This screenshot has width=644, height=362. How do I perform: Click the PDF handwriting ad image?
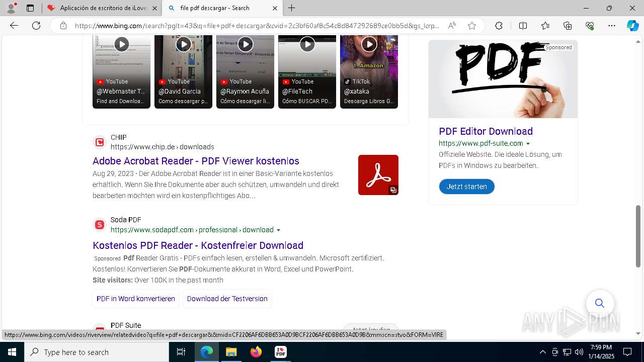pos(503,79)
